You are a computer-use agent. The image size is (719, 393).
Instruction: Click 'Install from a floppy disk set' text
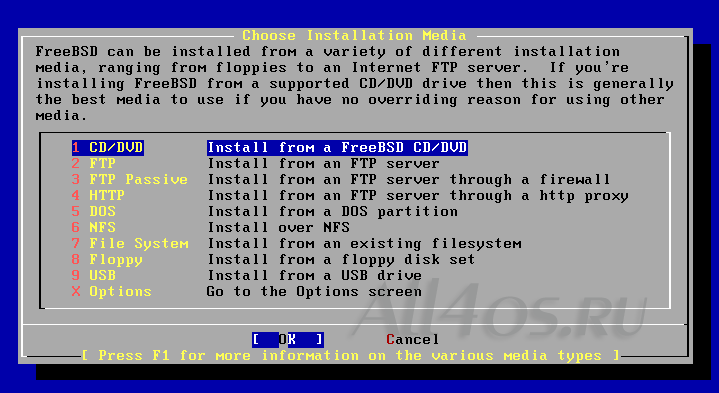(342, 260)
